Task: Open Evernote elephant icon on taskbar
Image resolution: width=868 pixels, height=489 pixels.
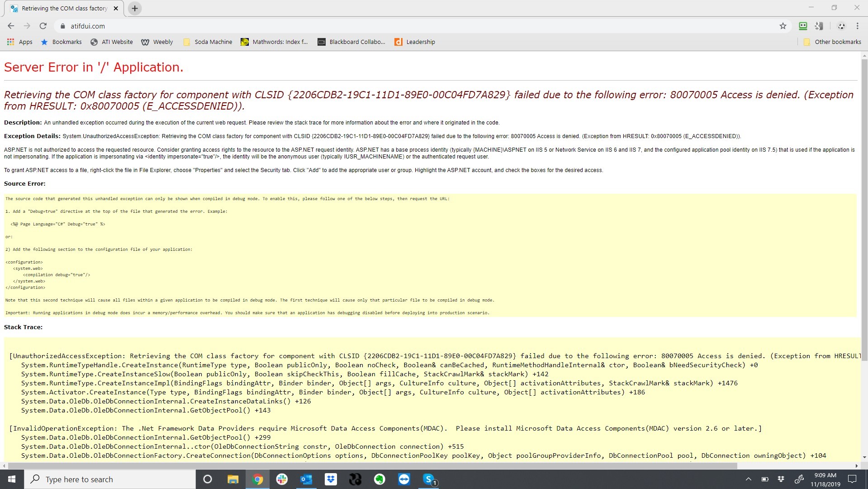Action: pos(379,479)
